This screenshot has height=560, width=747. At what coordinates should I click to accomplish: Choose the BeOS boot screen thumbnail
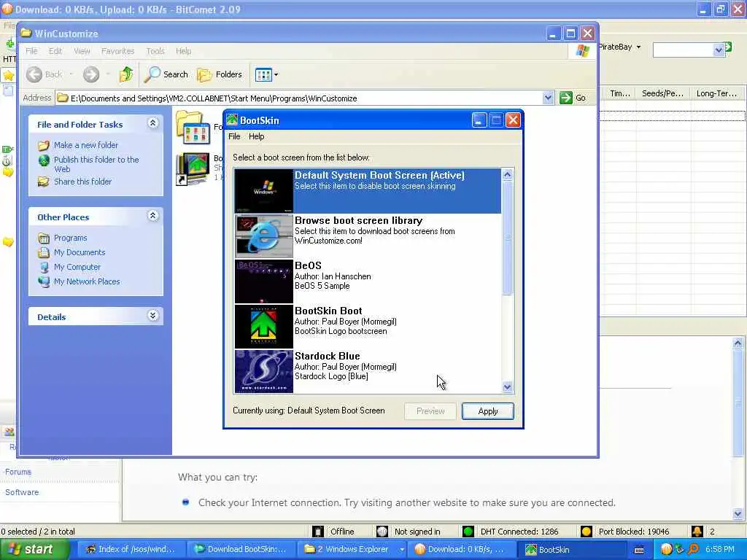(264, 281)
